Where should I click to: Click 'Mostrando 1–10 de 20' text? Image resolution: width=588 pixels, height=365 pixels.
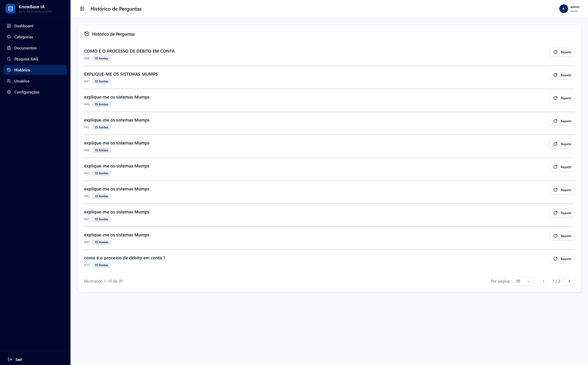click(x=103, y=281)
